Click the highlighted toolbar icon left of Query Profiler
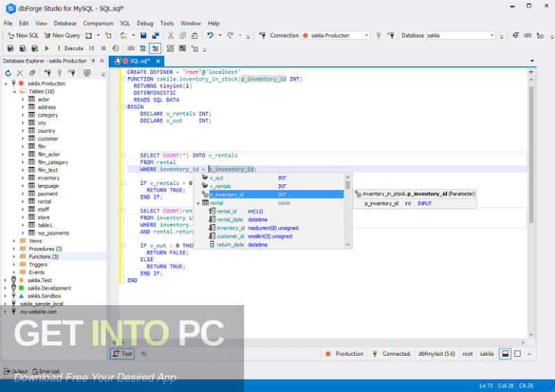555x392 pixels. point(155,49)
